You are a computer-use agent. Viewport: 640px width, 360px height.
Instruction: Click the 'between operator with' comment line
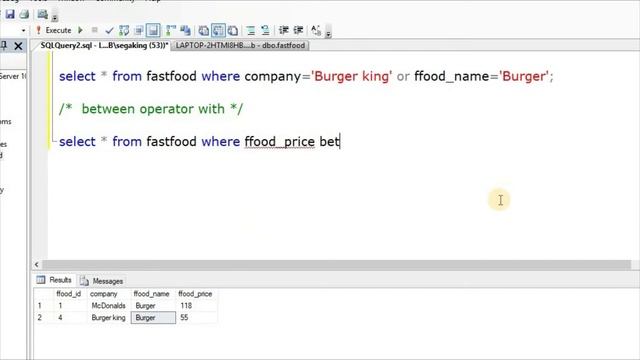[x=151, y=109]
